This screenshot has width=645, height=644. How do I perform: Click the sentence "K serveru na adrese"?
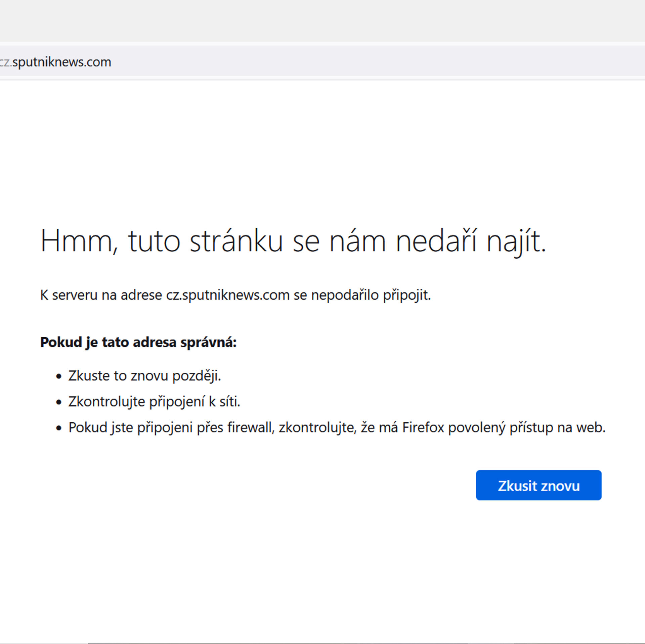click(x=101, y=295)
